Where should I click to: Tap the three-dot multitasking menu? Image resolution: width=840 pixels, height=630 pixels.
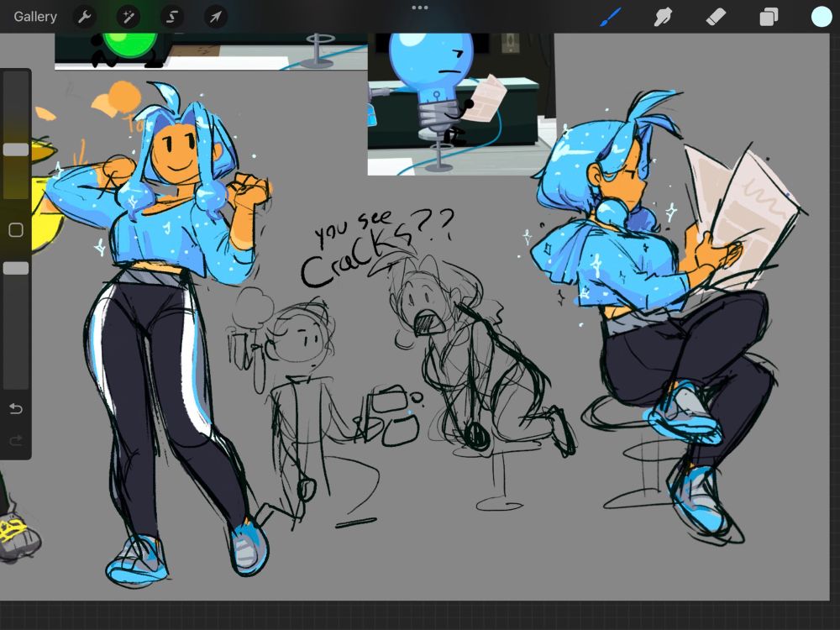click(420, 8)
